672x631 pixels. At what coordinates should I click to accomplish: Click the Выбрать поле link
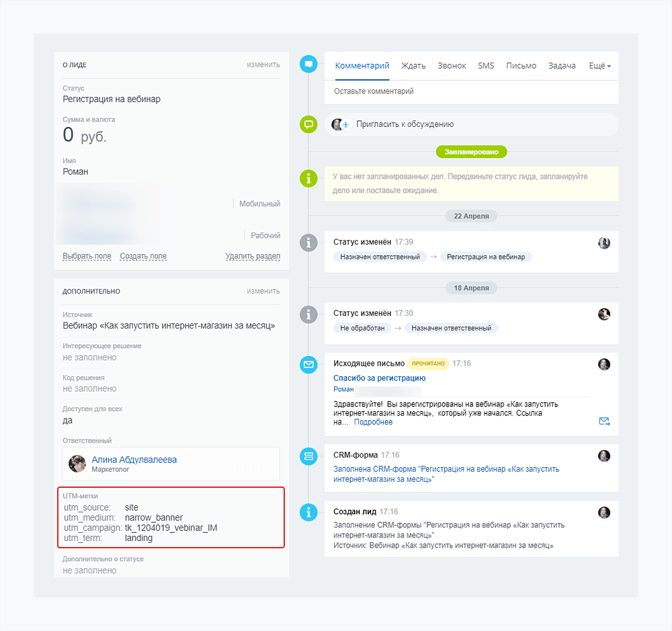pyautogui.click(x=87, y=256)
